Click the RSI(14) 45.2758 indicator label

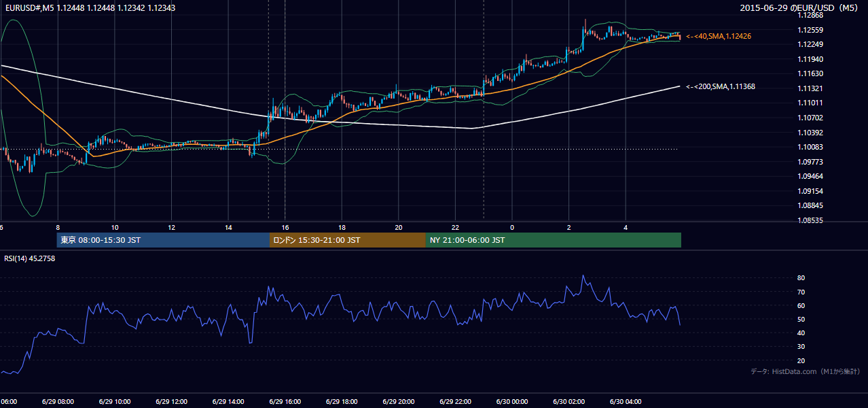tap(30, 258)
